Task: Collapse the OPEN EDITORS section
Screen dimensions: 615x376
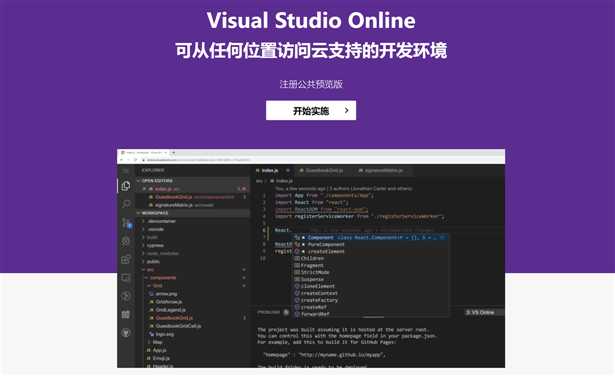Action: pyautogui.click(x=192, y=181)
